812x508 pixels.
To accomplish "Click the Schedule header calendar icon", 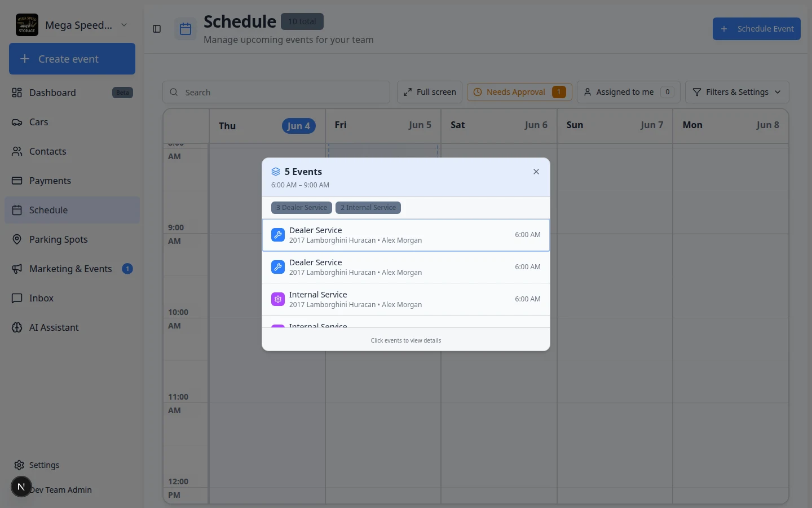I will click(186, 29).
